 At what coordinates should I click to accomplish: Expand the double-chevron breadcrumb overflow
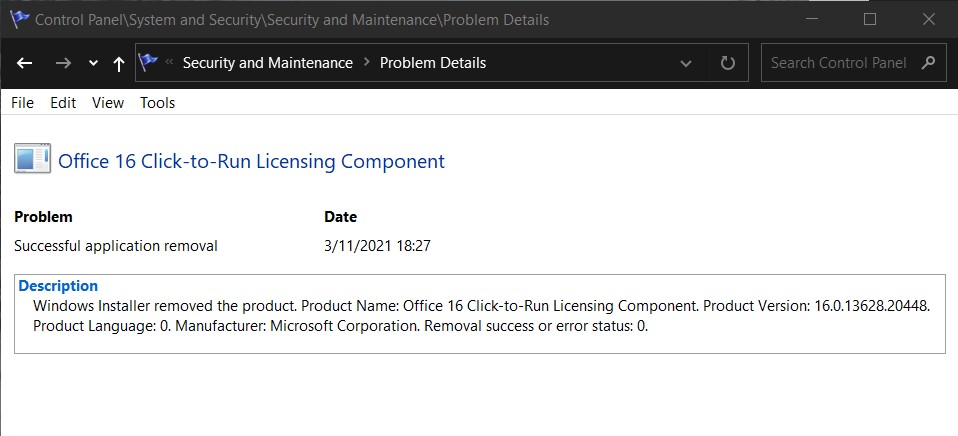point(170,62)
